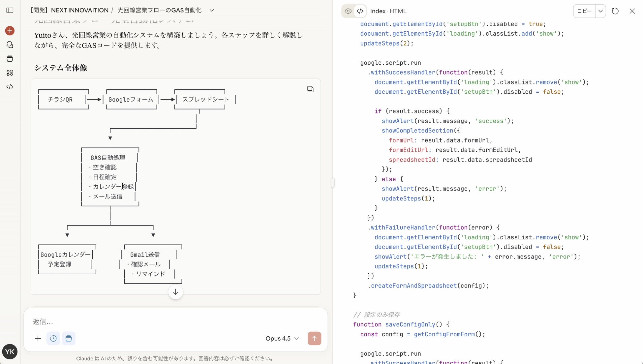Expand the chat title dropdown chevron
This screenshot has width=643, height=364.
tap(212, 10)
